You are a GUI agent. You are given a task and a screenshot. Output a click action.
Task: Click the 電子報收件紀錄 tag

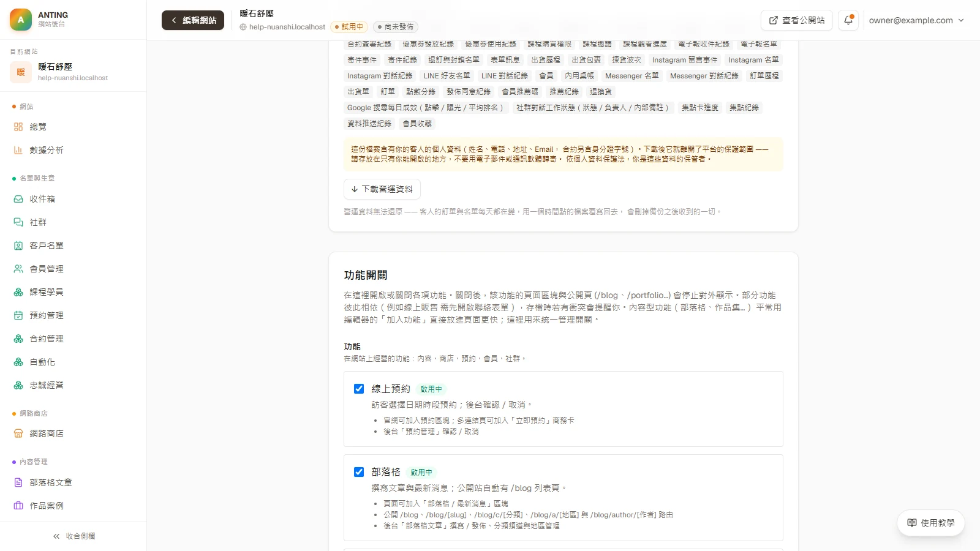704,44
